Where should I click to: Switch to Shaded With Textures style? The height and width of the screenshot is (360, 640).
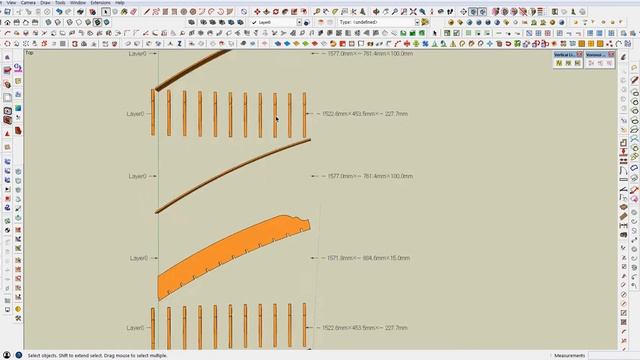[98, 22]
